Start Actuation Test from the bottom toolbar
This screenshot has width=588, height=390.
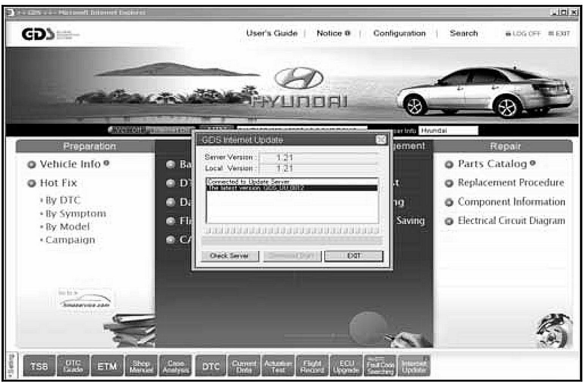tap(278, 366)
